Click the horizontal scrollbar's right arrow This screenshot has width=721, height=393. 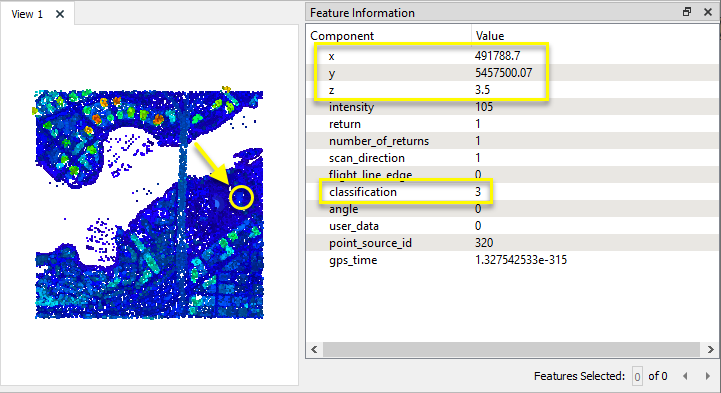point(710,349)
